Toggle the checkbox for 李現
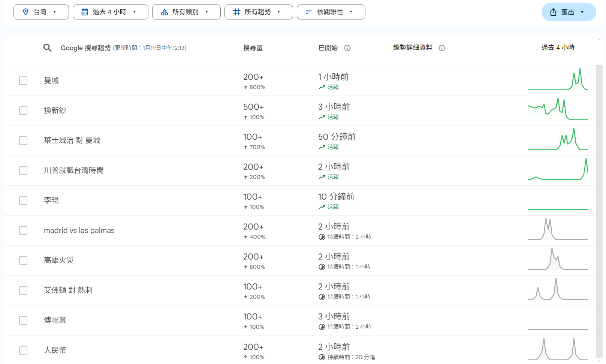 [23, 200]
